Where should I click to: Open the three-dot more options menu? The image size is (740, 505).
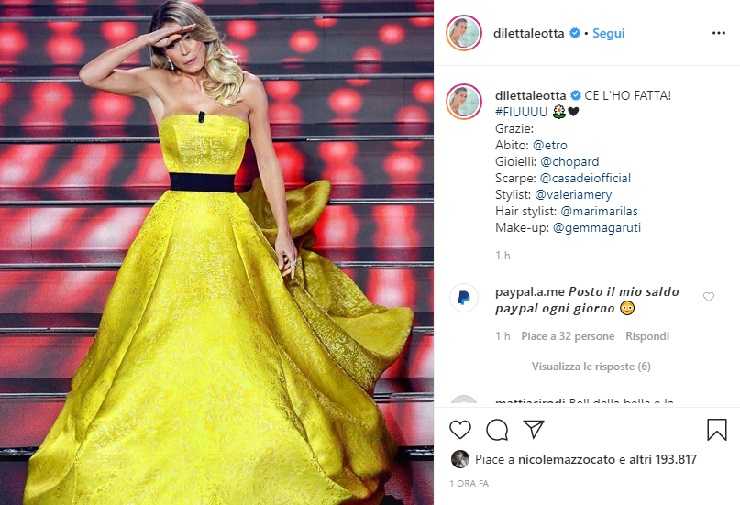[x=718, y=33]
